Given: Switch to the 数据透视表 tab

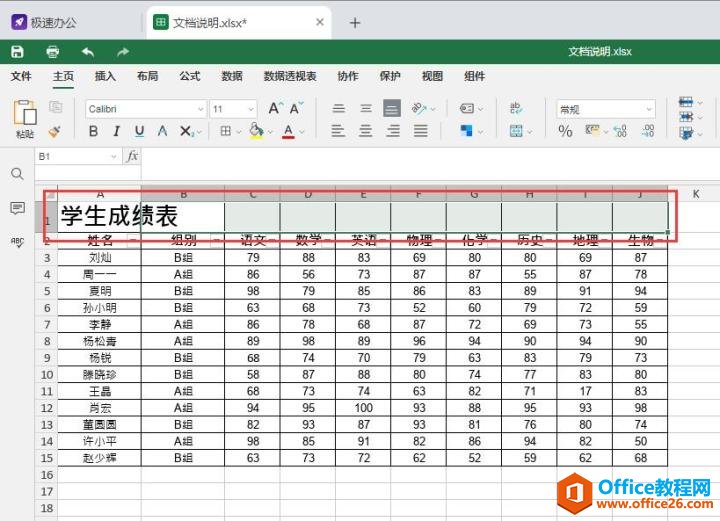Looking at the screenshot, I should click(290, 76).
